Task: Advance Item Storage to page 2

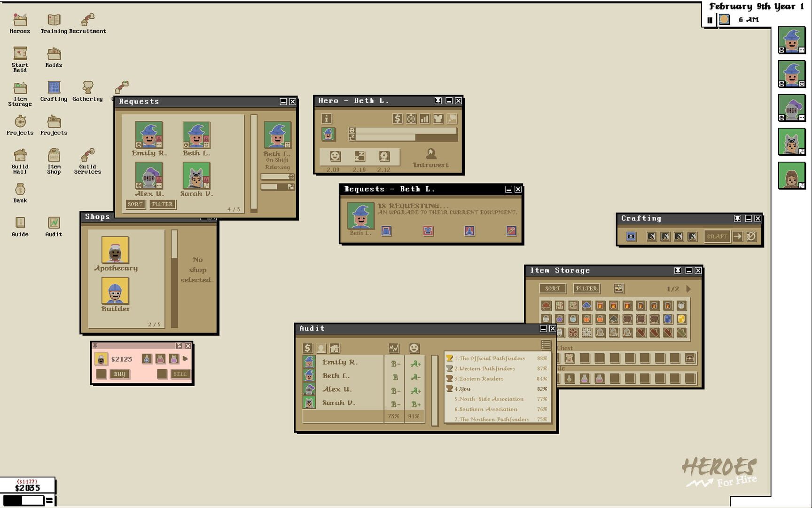Action: tap(689, 289)
